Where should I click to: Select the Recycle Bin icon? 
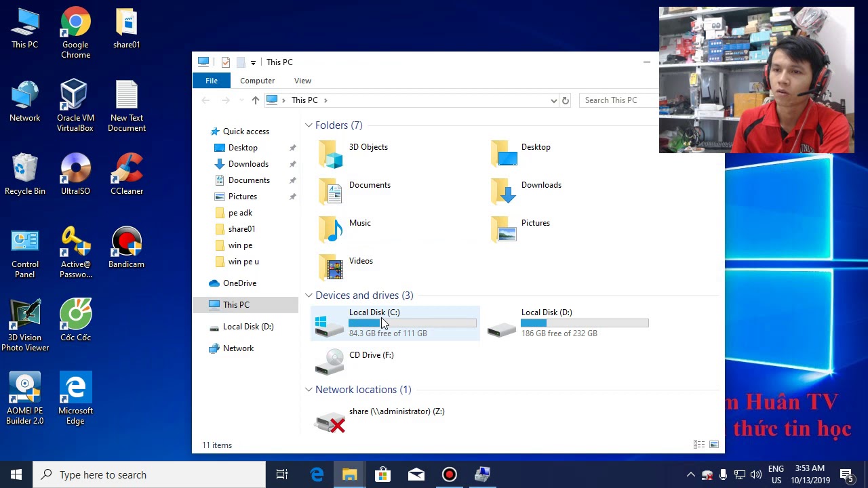click(24, 175)
